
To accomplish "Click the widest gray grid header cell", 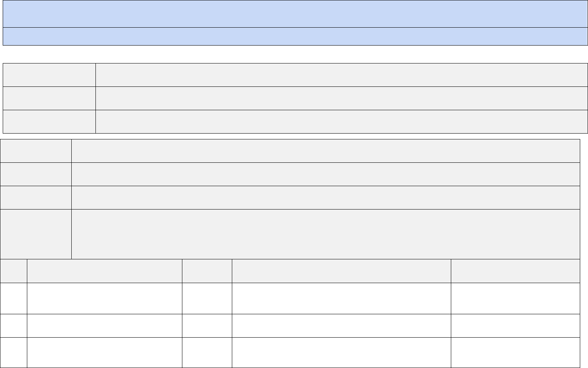I will [341, 271].
